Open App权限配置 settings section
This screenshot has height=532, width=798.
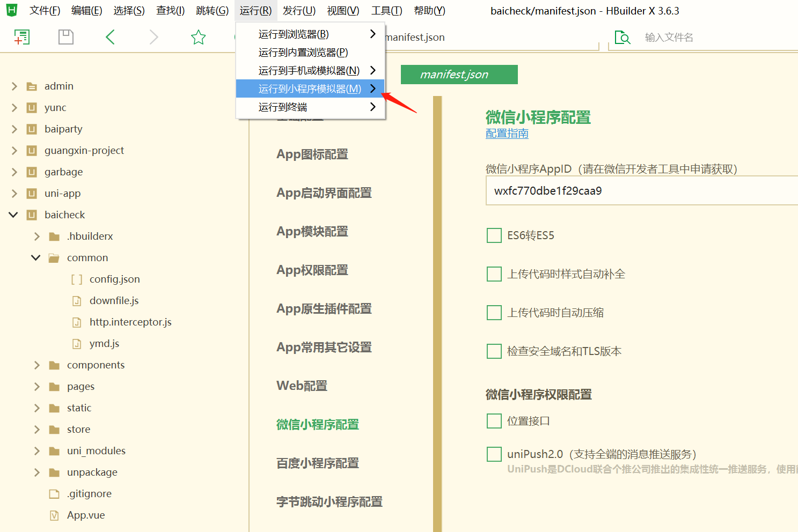pos(312,270)
